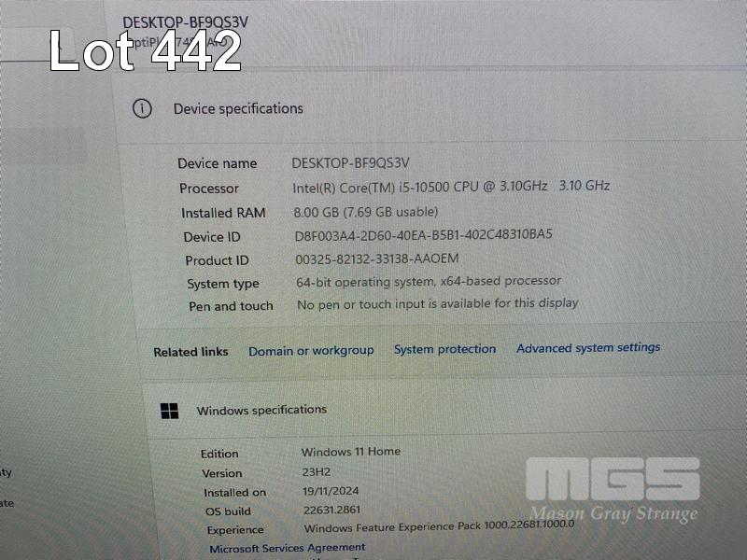Screen dimensions: 747x560
Task: Click the Pen and touch value text
Action: tap(437, 304)
